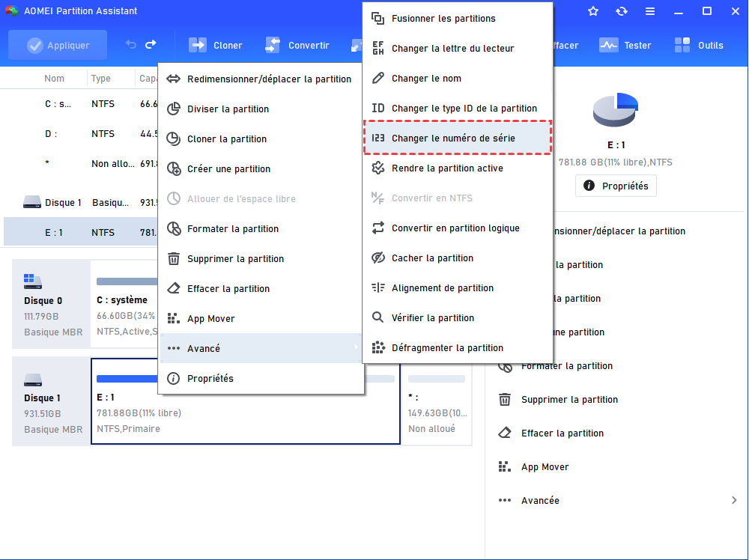This screenshot has width=749, height=560.
Task: Click the defragment grid icon
Action: point(377,347)
